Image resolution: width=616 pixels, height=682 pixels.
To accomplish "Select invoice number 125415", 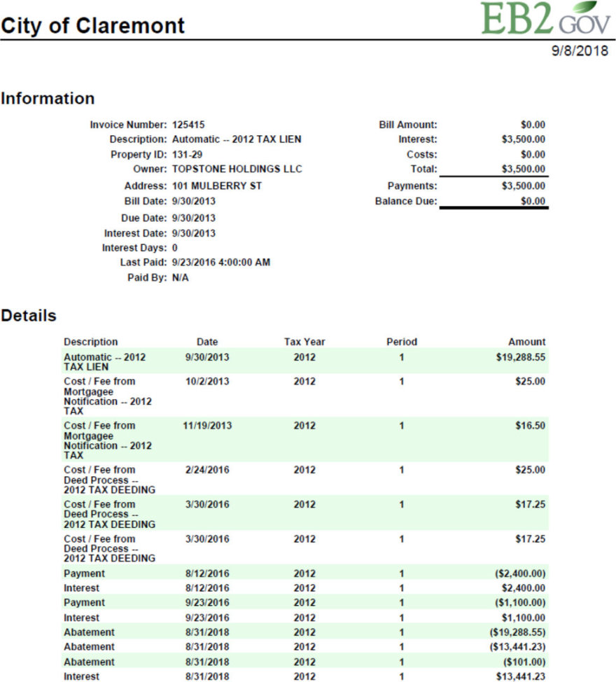I will [188, 125].
